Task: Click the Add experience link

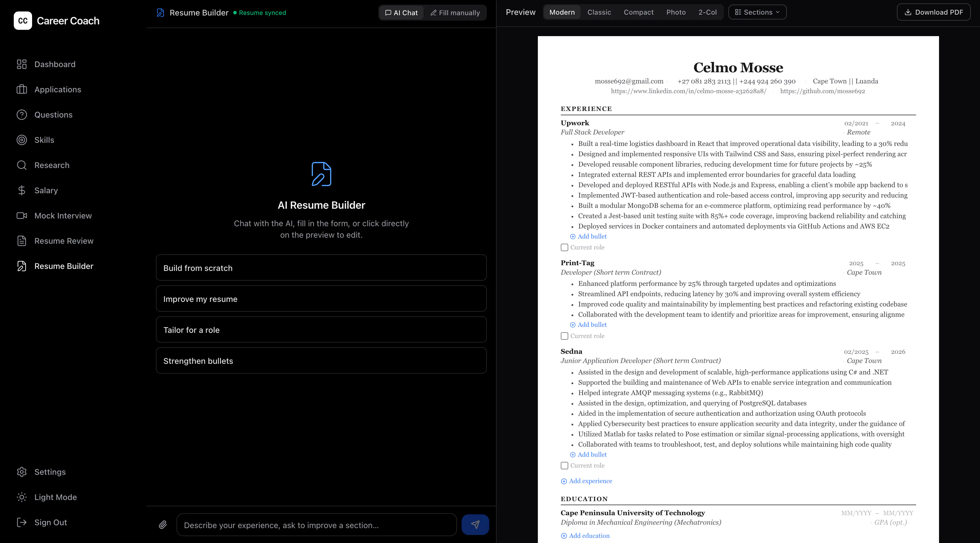Action: (x=586, y=481)
